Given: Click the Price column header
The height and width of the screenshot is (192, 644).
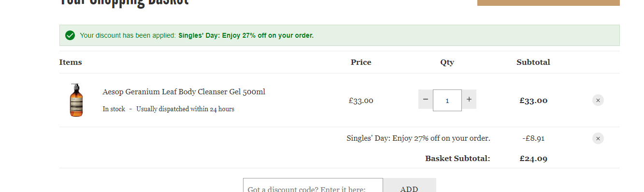Looking at the screenshot, I should tap(361, 62).
